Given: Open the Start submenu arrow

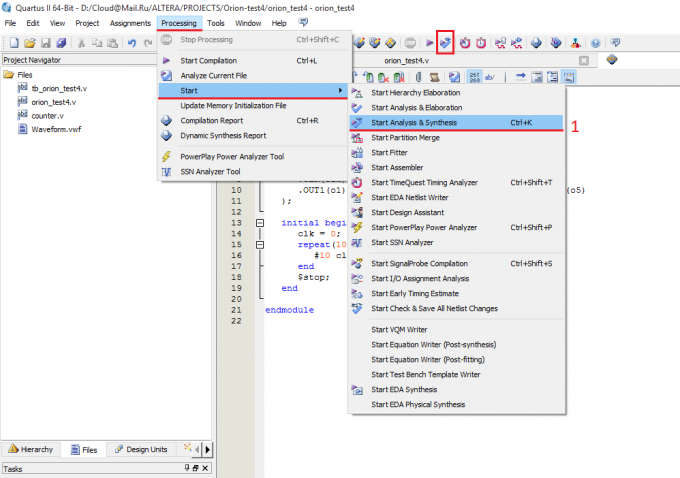Looking at the screenshot, I should pyautogui.click(x=340, y=90).
